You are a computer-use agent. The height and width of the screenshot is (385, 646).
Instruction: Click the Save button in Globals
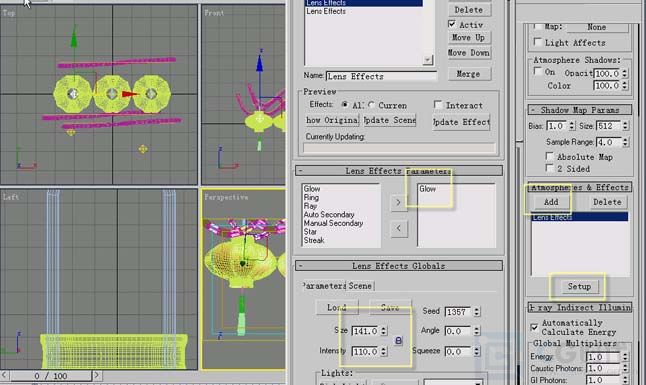(390, 308)
